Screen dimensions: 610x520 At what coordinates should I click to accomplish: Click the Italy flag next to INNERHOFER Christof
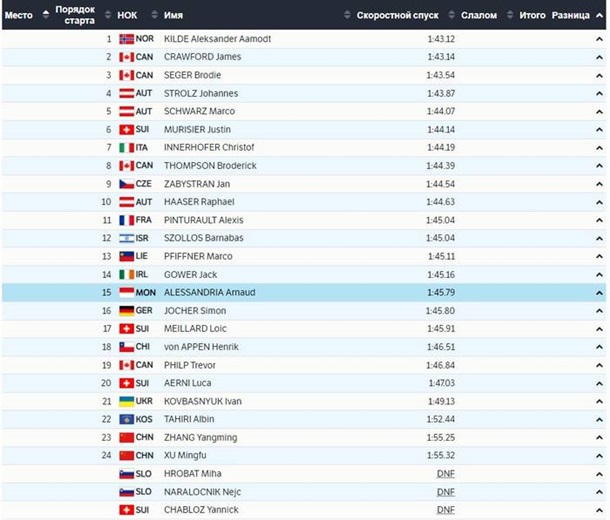[x=126, y=147]
